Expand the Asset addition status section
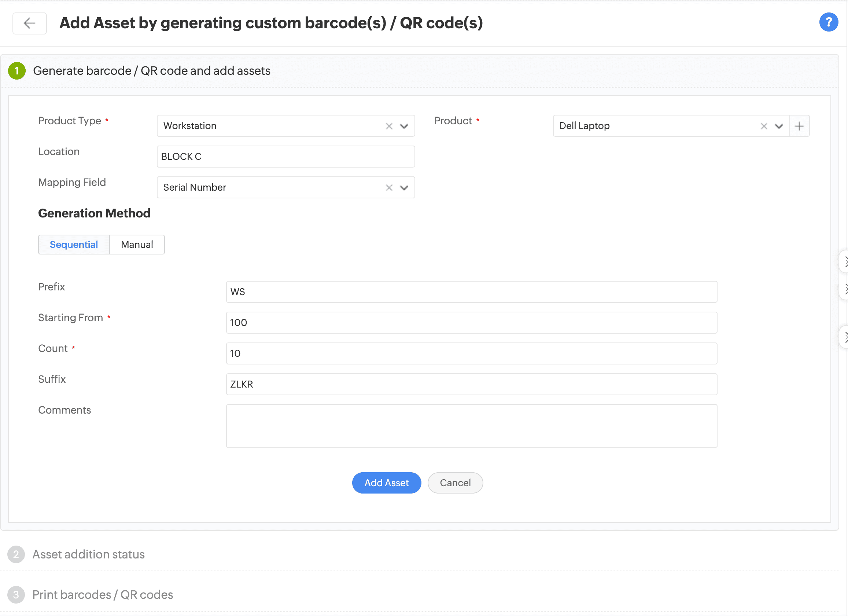848x616 pixels. 88,554
